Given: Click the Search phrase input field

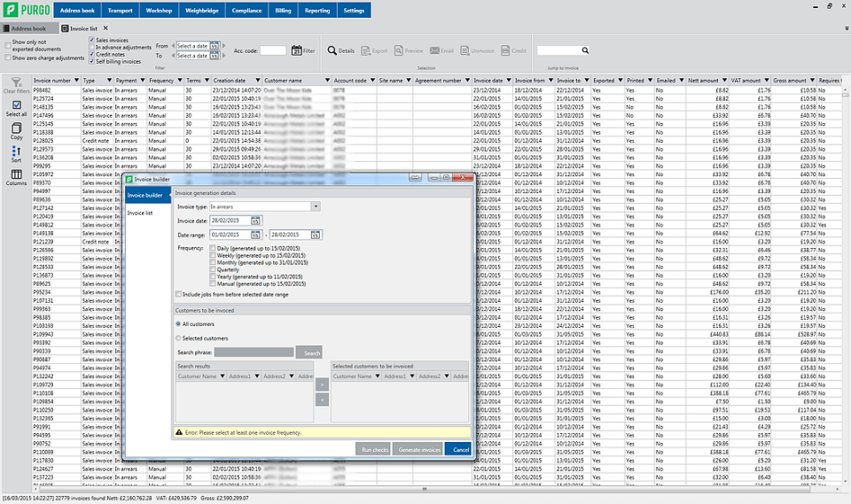Looking at the screenshot, I should coord(254,353).
